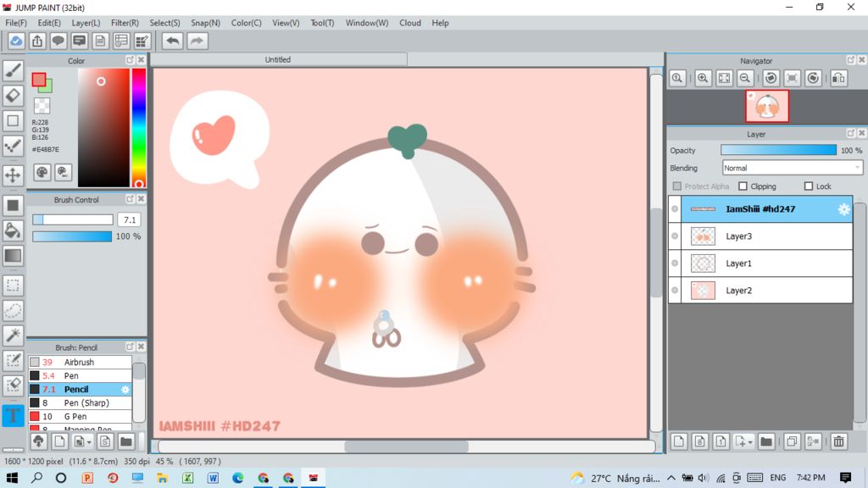
Task: Activate the rectangular Select tool
Action: [x=13, y=286]
